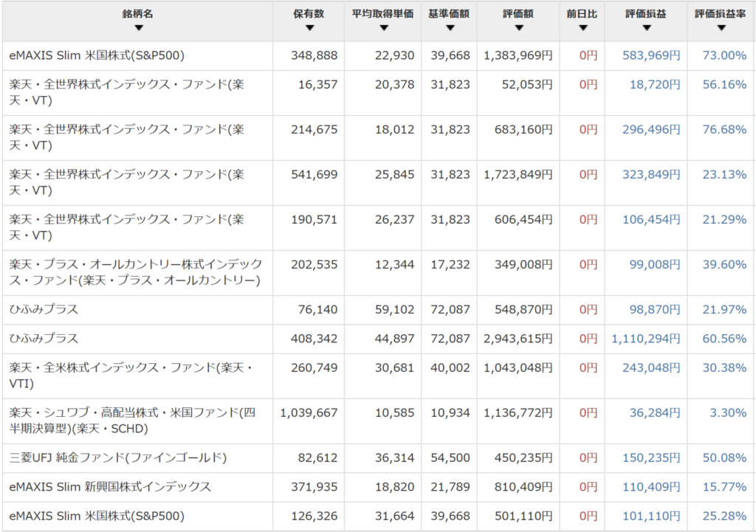This screenshot has width=756, height=532.
Task: Select the 3.30% profit rate cell
Action: pyautogui.click(x=728, y=413)
